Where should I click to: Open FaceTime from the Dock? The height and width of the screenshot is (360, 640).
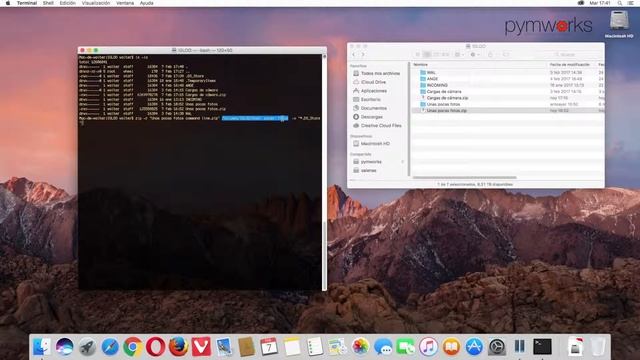(x=405, y=347)
